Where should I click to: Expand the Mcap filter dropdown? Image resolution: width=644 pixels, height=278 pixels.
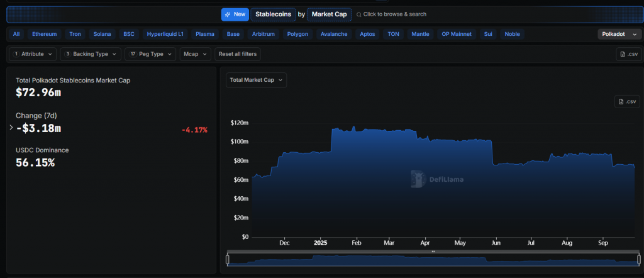tap(195, 54)
